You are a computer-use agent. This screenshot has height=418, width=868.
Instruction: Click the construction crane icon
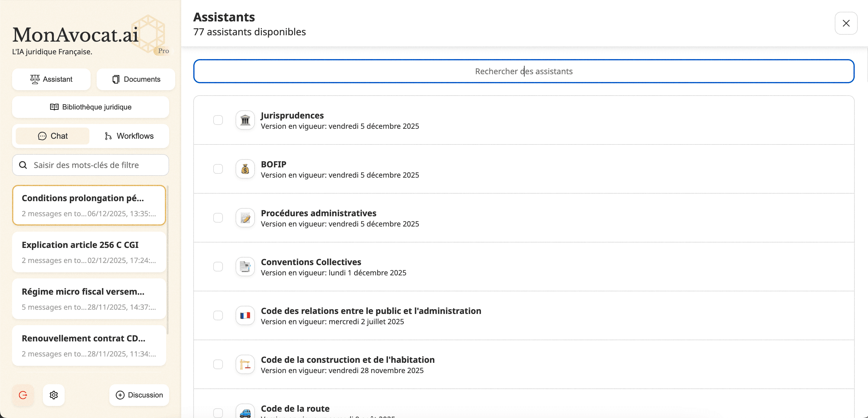coord(245,364)
